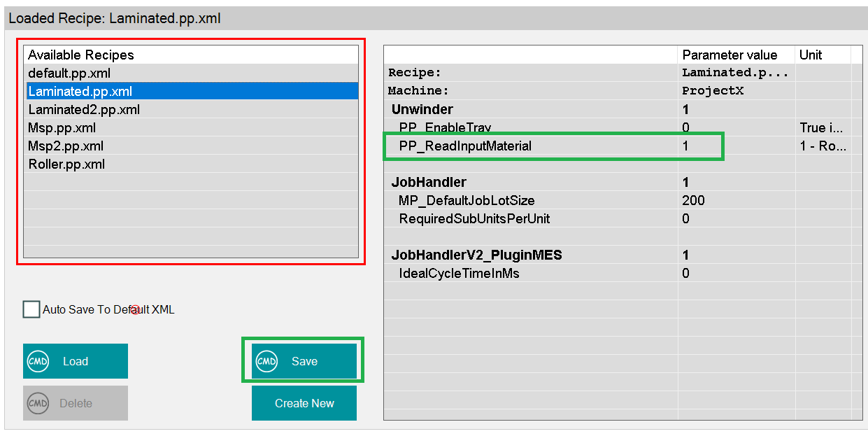
Task: Pick Msp2.pp.xml recipe
Action: pos(65,146)
